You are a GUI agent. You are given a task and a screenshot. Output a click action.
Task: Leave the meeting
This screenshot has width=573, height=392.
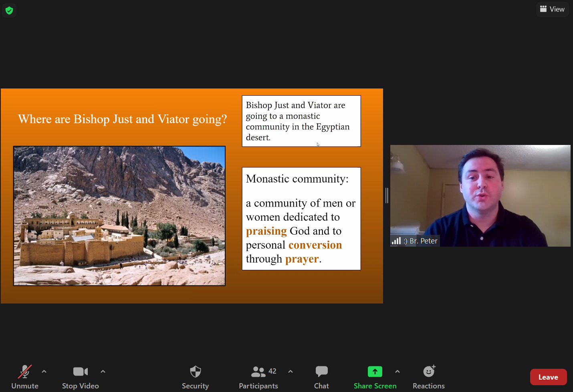pos(548,377)
